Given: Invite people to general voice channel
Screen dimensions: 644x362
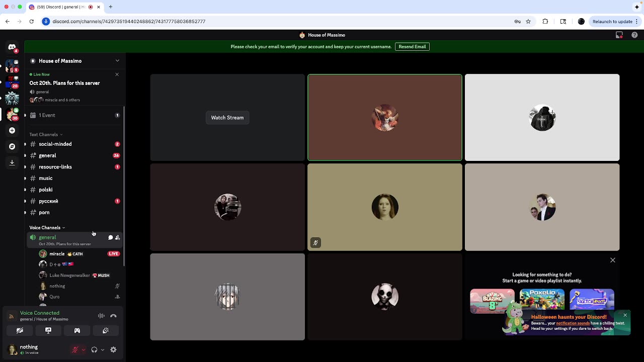Looking at the screenshot, I should point(118,237).
